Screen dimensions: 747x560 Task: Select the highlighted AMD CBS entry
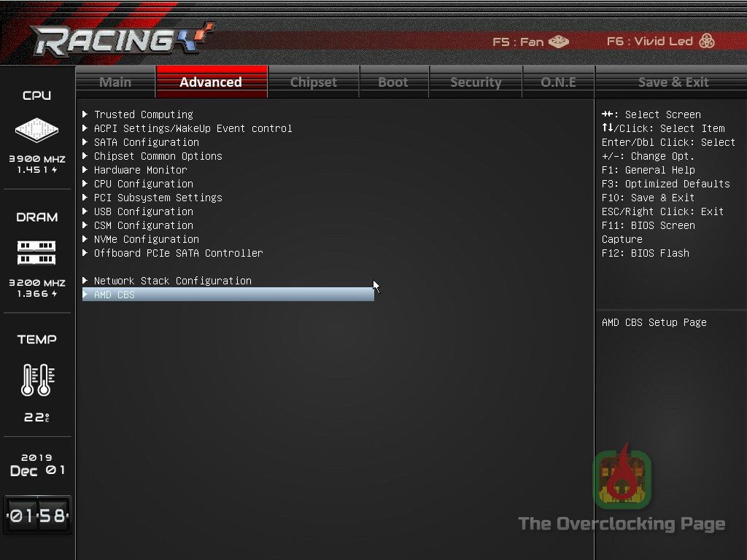point(228,295)
